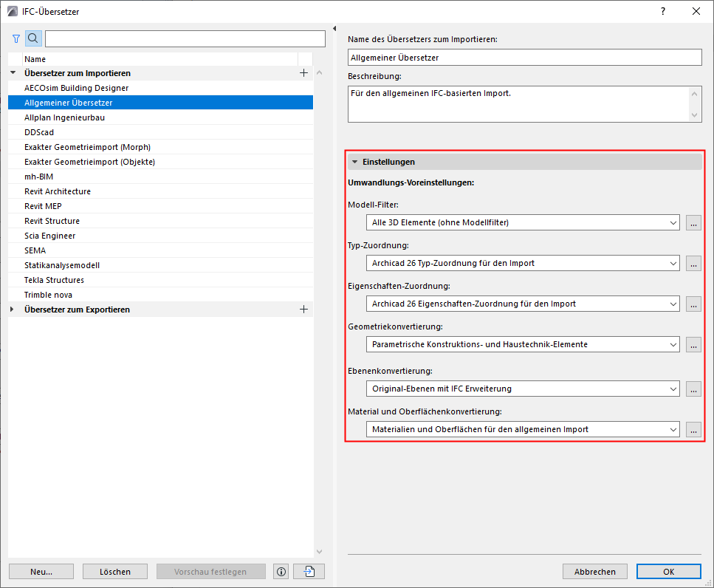Select Allgemeiner Übersetzer in list
This screenshot has width=714, height=588.
[160, 103]
